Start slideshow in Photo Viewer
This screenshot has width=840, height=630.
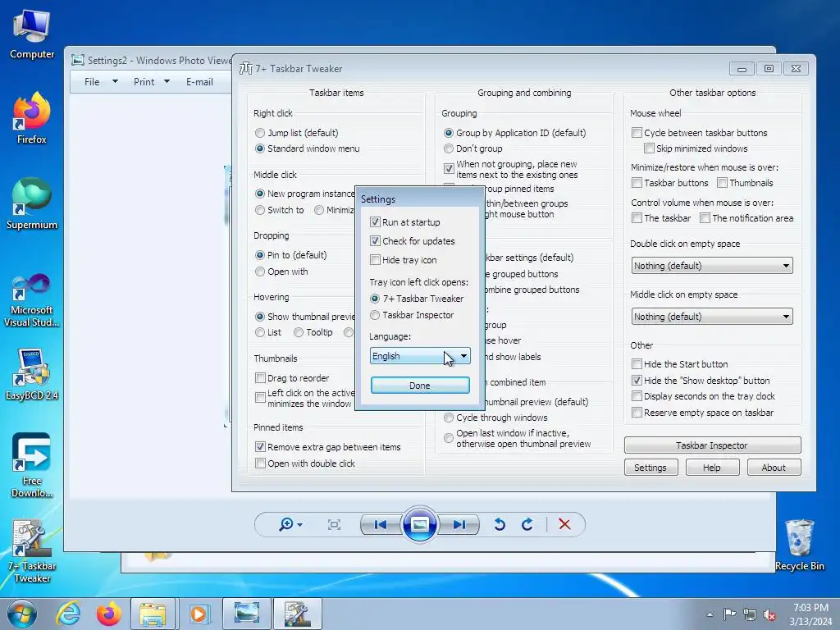[x=419, y=524]
